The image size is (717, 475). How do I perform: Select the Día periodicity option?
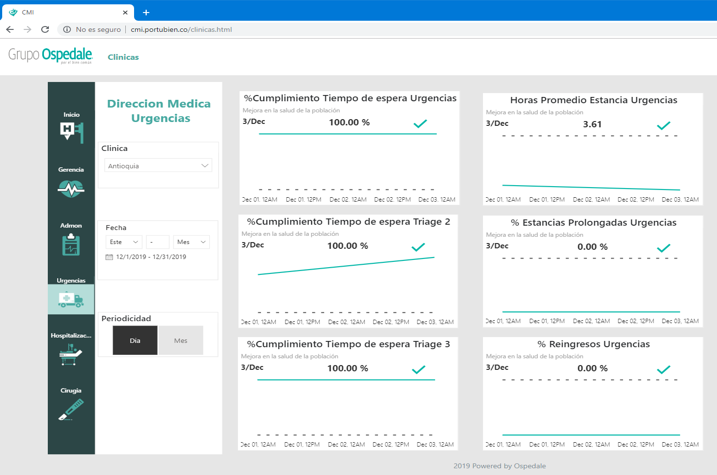pos(135,340)
